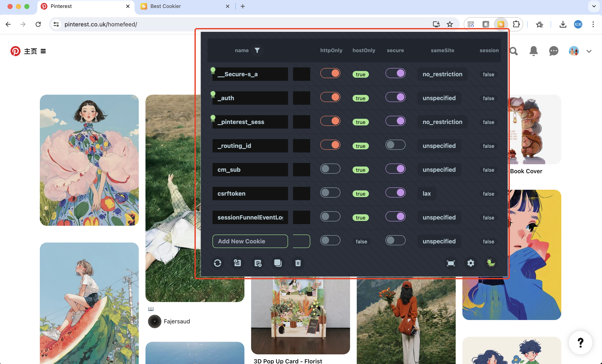Click the refresh cookies icon in the panel

point(217,263)
